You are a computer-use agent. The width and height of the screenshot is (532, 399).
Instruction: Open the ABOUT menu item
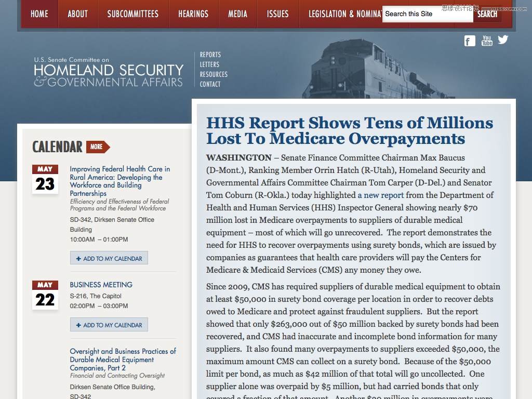click(78, 14)
